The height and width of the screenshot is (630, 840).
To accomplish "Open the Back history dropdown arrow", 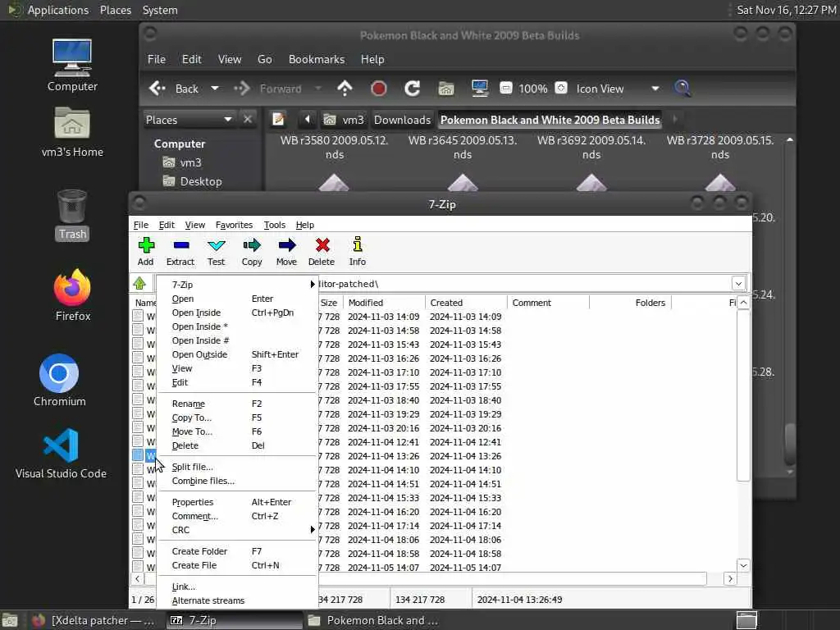I will [x=215, y=89].
